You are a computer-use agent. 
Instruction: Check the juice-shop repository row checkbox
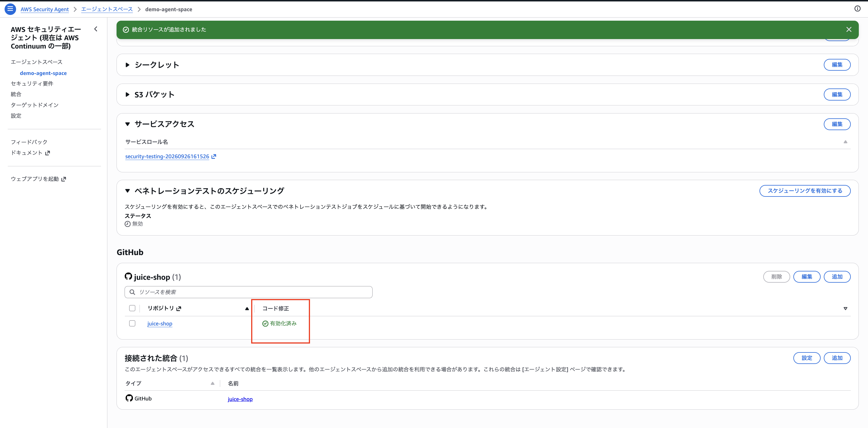point(132,323)
